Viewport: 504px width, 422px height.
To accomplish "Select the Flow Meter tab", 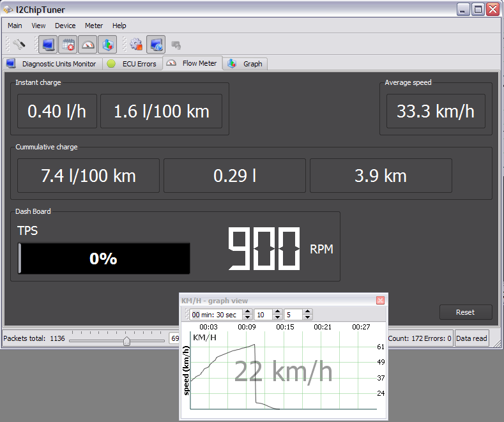I will [192, 63].
